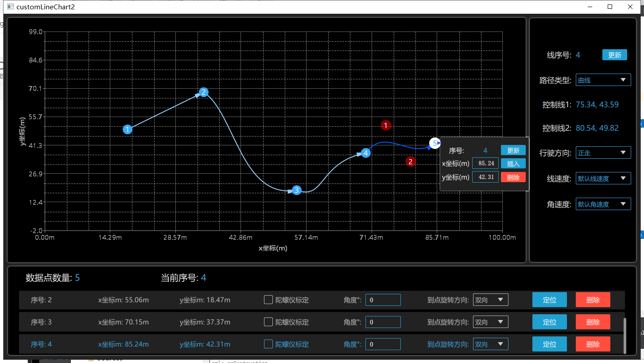Click the customLineChart2 title bar icon
The height and width of the screenshot is (363, 644).
(x=10, y=7)
